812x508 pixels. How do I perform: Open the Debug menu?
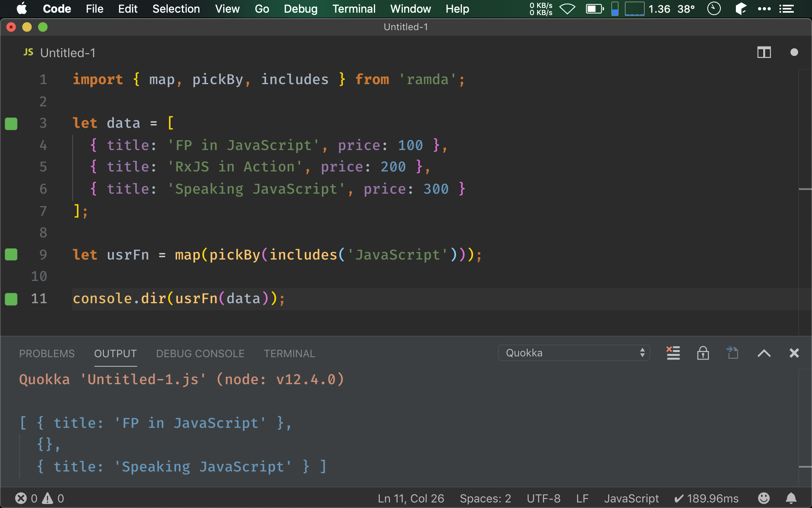[x=301, y=9]
